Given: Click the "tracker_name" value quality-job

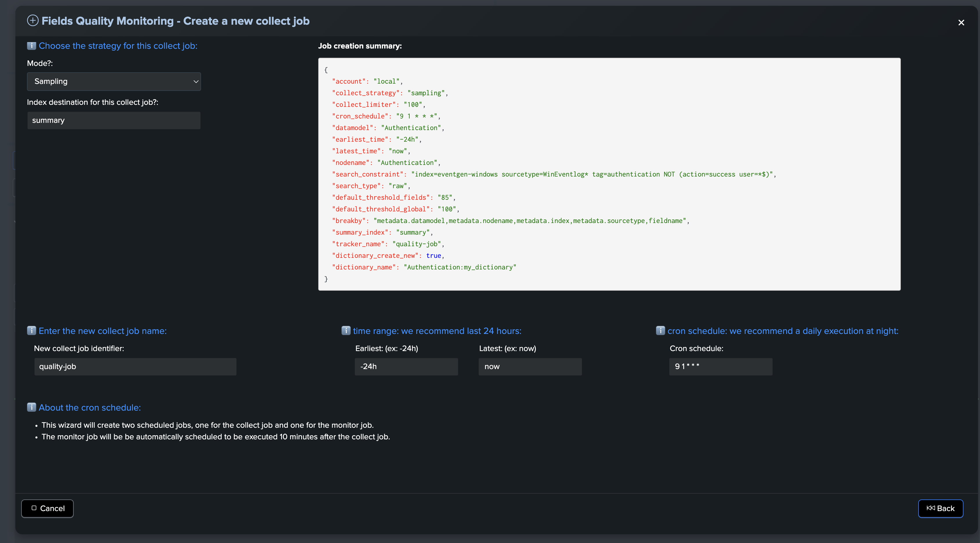Looking at the screenshot, I should 417,244.
